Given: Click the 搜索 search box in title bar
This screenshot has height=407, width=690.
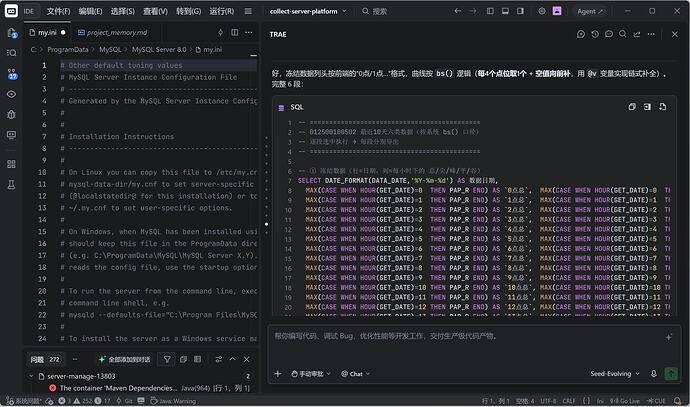Looking at the screenshot, I should (374, 11).
